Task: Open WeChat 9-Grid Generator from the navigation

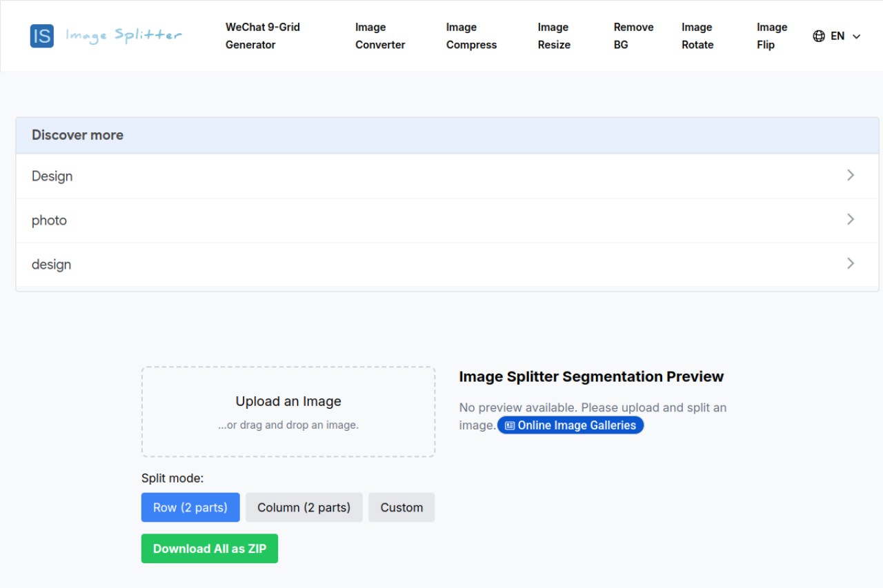Action: [263, 36]
